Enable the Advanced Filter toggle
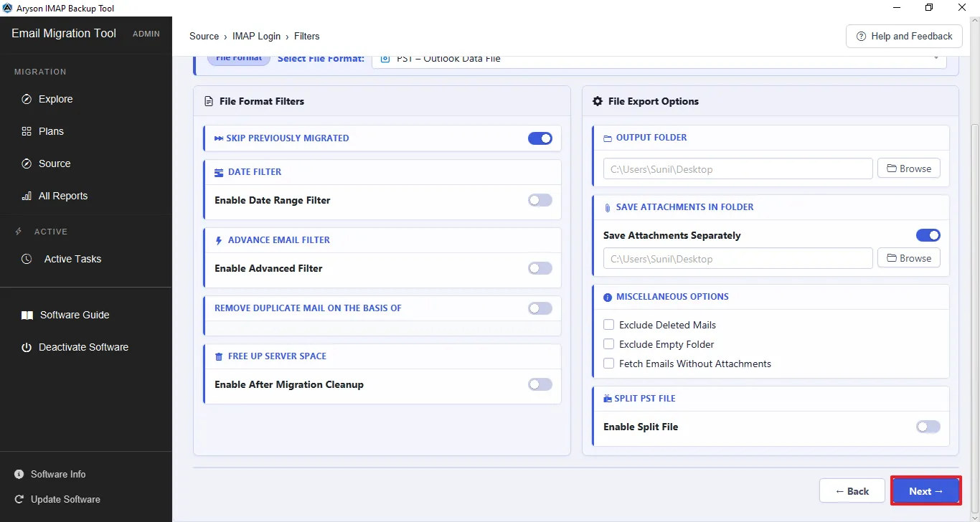 tap(540, 268)
